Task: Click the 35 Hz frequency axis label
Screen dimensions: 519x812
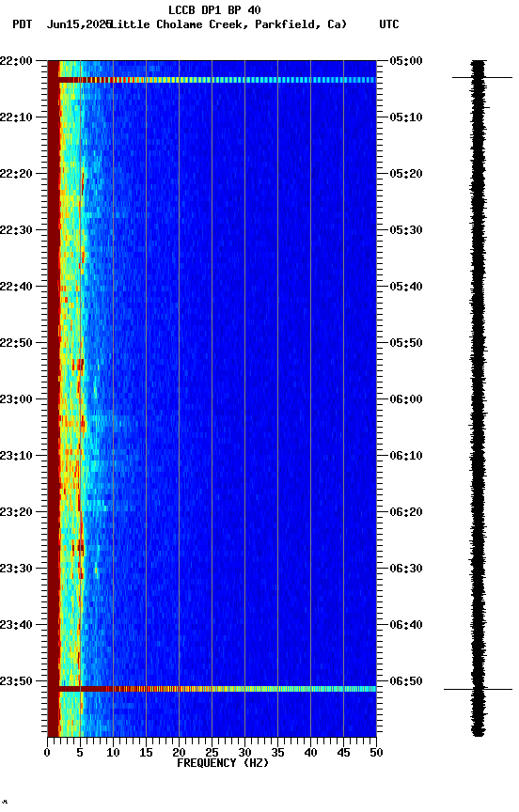Action: (x=277, y=753)
